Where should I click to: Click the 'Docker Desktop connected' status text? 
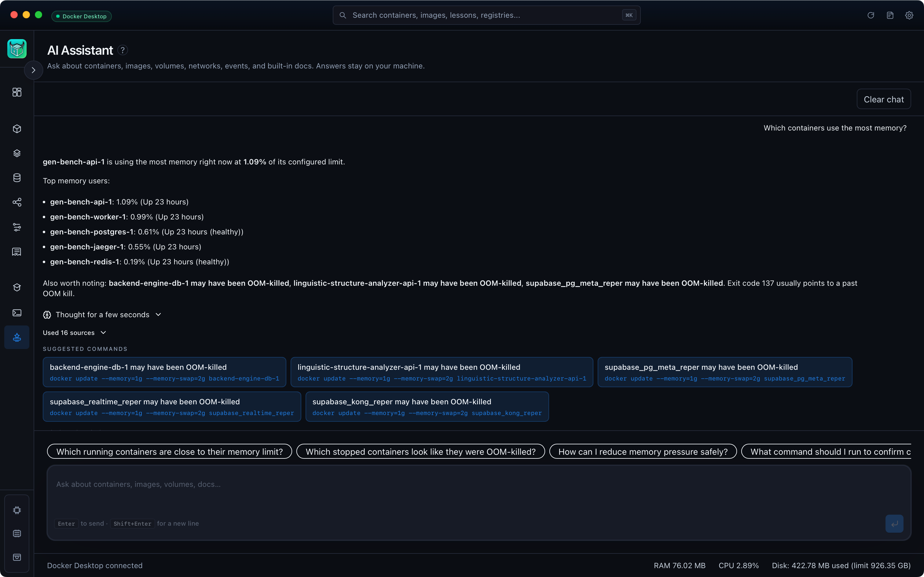click(95, 566)
